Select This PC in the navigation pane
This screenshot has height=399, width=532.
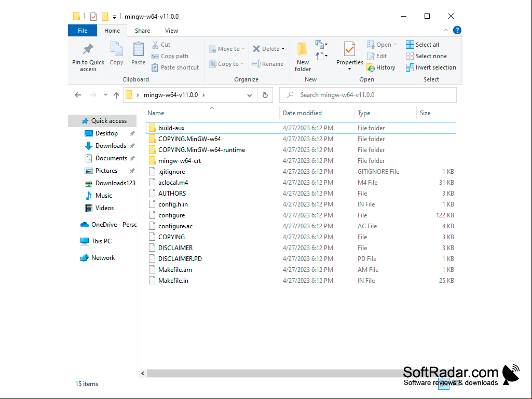point(96,241)
